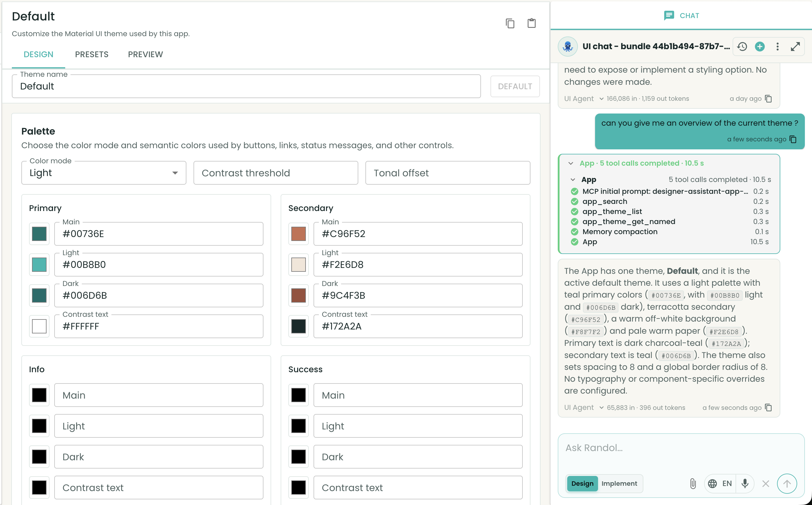The height and width of the screenshot is (505, 812).
Task: Start a new chat with plus icon
Action: tap(760, 47)
